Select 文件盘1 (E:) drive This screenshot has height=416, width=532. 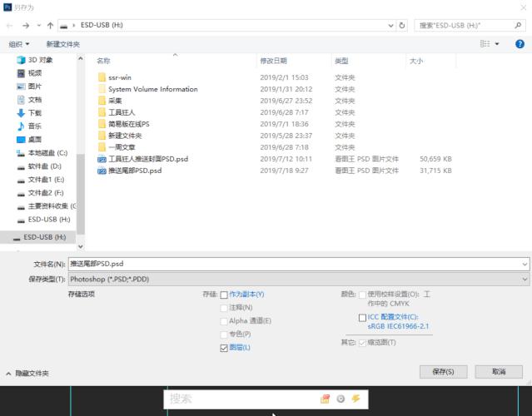tap(41, 180)
